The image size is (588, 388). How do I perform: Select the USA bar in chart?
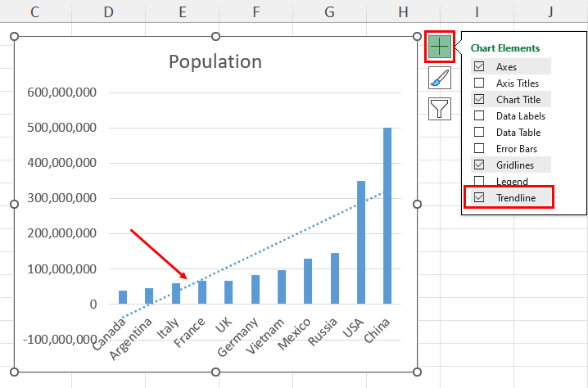click(361, 242)
